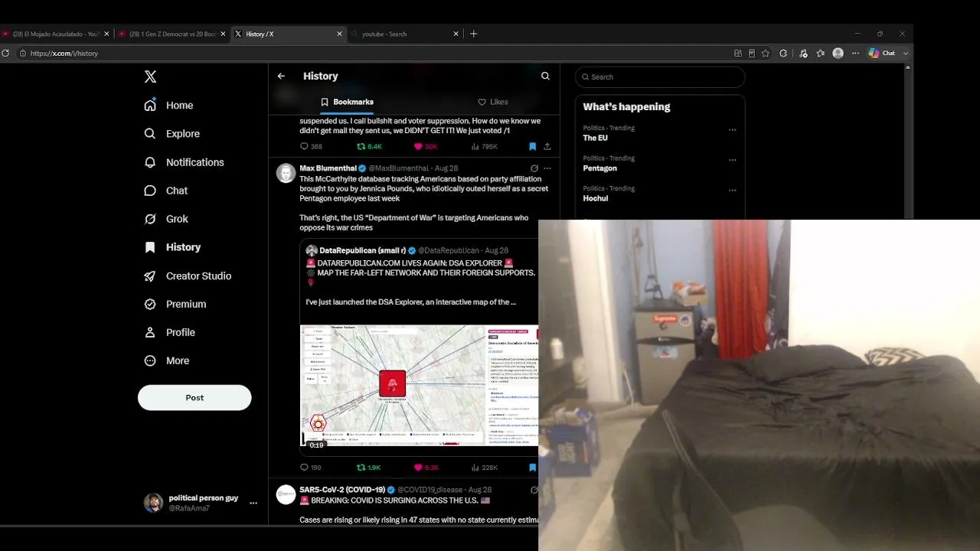Open Max Blumenthal's profile avatar
Screen dimensions: 980x551
(x=286, y=173)
